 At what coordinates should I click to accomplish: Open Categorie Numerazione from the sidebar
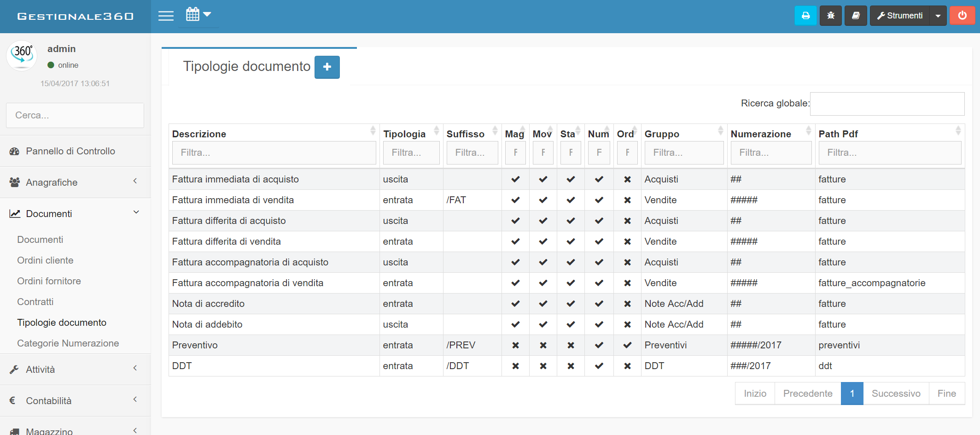tap(68, 343)
